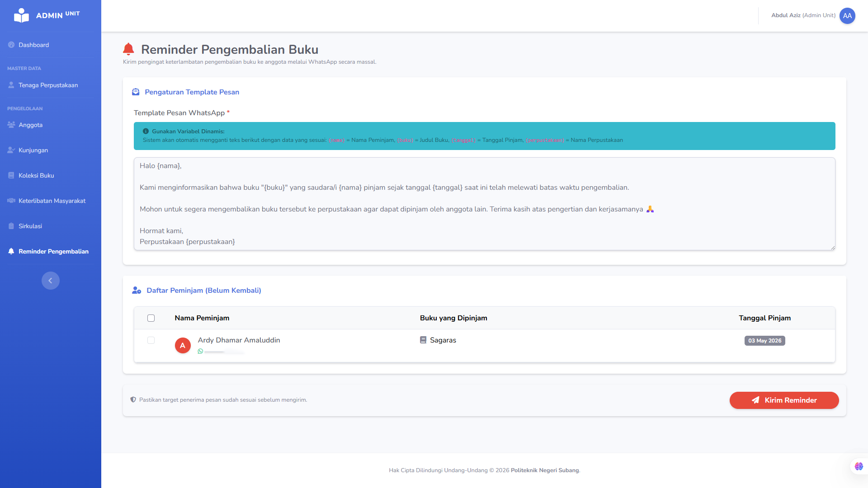
Task: Click the AA user avatar icon
Action: pos(847,16)
